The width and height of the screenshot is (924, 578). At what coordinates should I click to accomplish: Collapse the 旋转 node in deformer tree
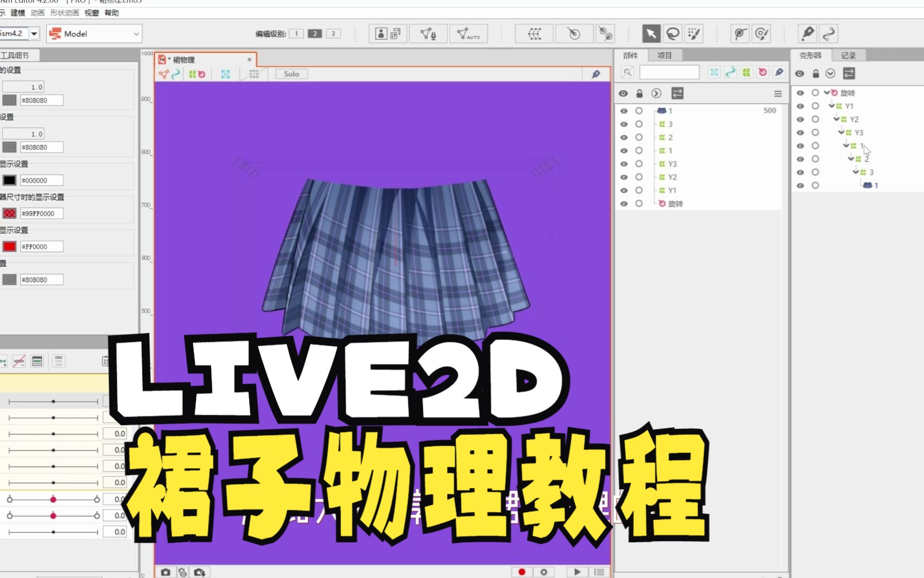827,92
